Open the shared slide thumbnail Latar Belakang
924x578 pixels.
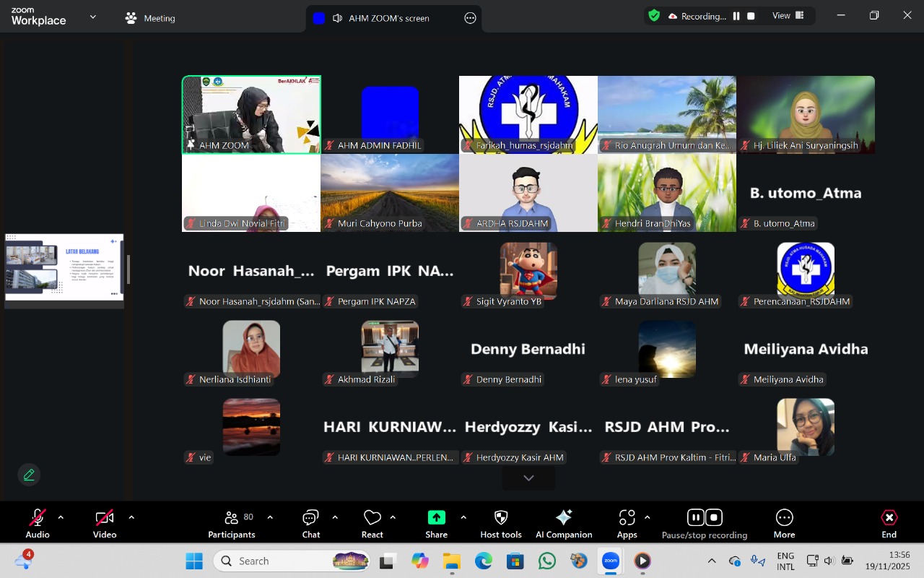pos(64,267)
